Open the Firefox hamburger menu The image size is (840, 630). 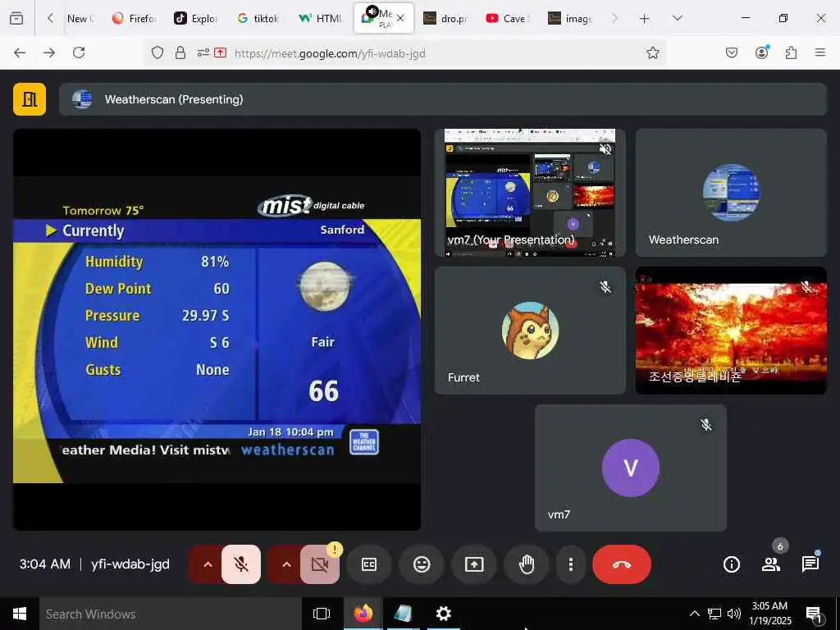pos(820,52)
